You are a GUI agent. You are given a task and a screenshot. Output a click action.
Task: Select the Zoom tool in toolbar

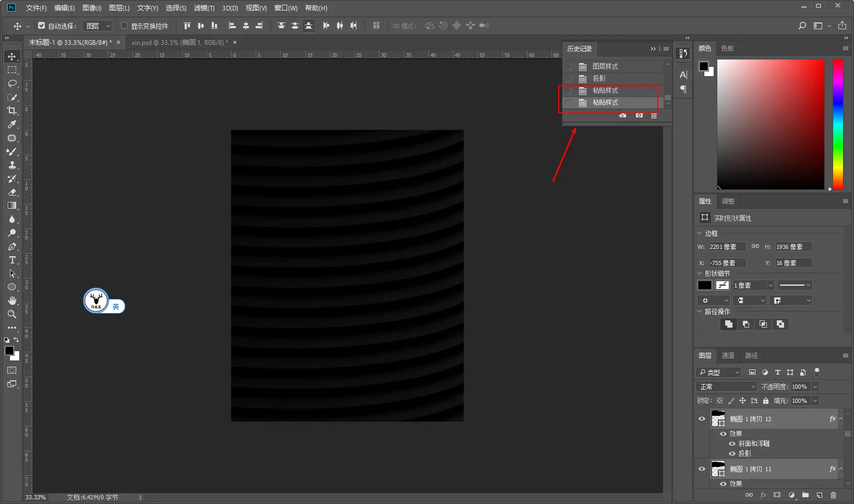pos(12,314)
